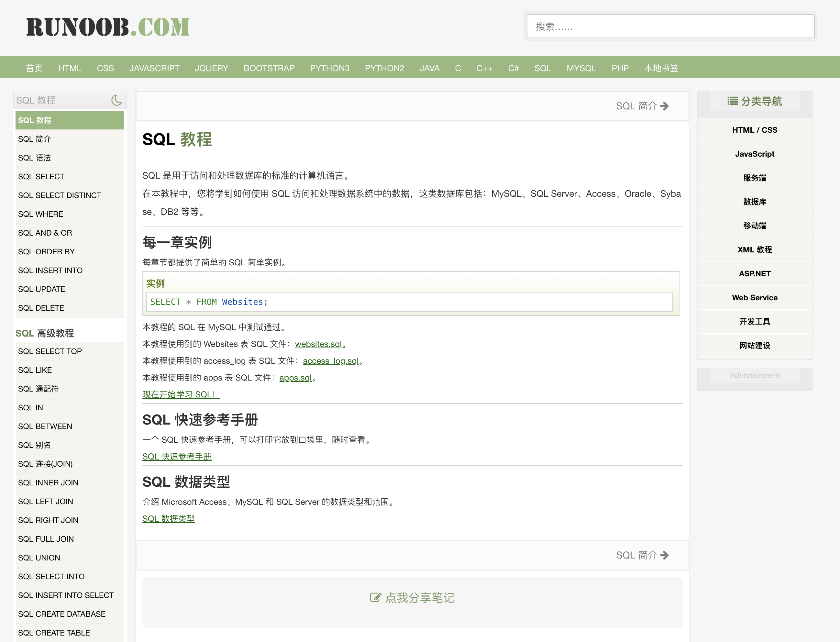The width and height of the screenshot is (840, 642).
Task: Select SQL SELECT DISTINCT in sidebar
Action: pyautogui.click(x=60, y=195)
